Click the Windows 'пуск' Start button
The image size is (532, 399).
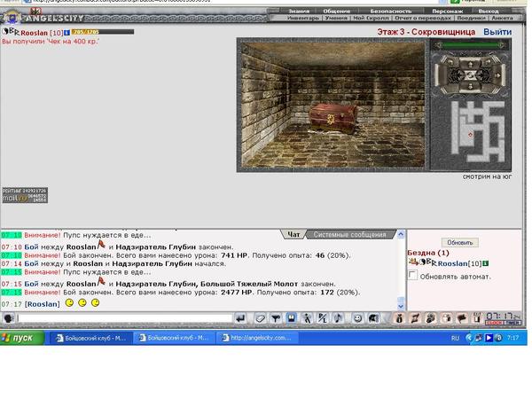coord(22,338)
